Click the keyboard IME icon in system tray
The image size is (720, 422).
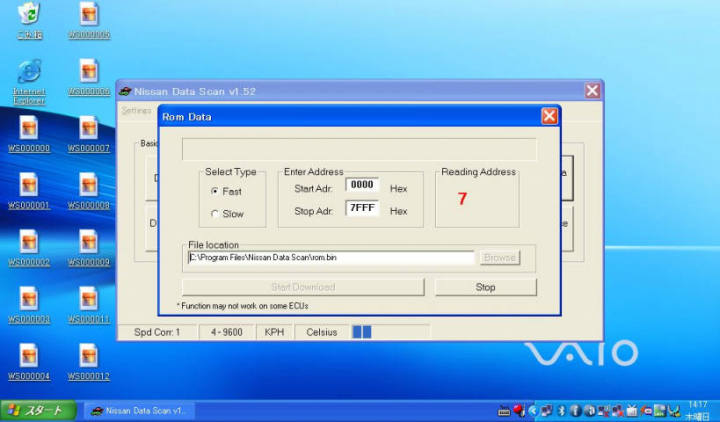(504, 411)
